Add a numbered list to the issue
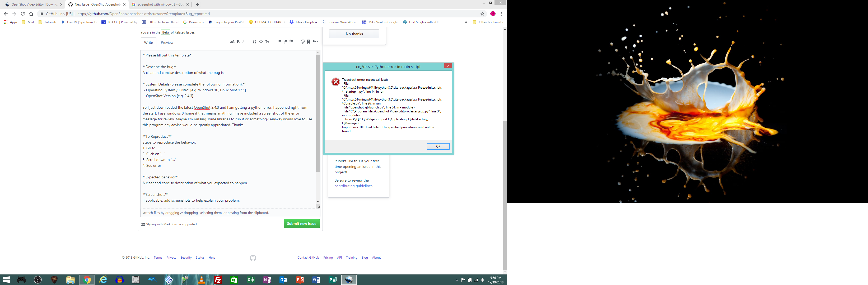Image resolution: width=868 pixels, height=285 pixels. [285, 42]
